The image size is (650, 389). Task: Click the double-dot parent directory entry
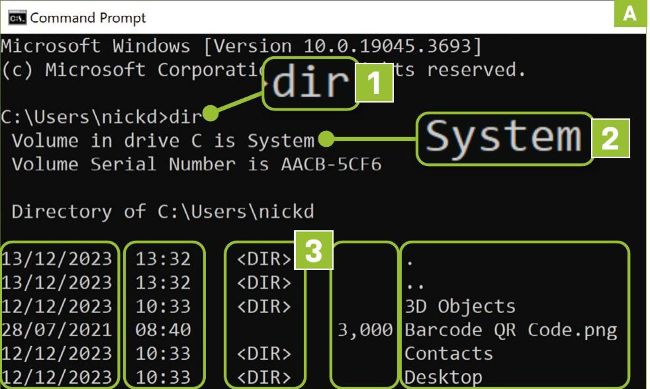pyautogui.click(x=415, y=286)
